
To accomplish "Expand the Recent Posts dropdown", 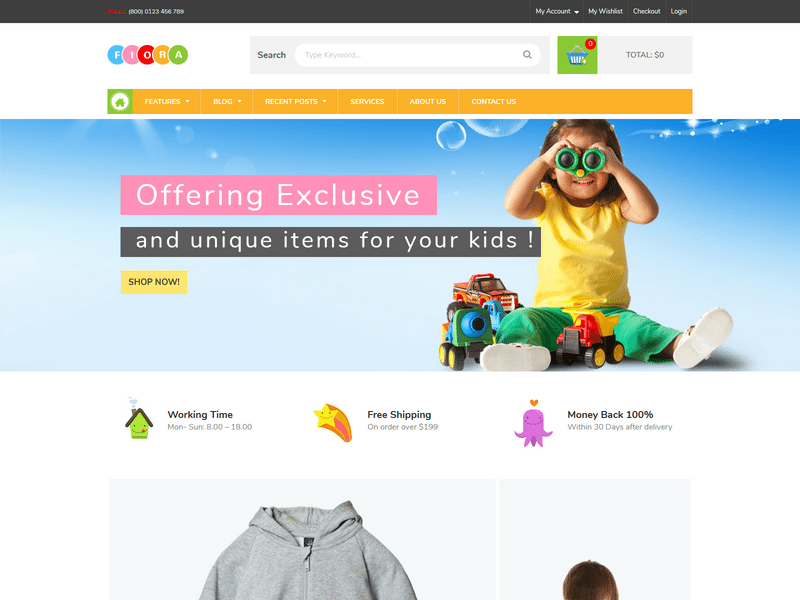I will [295, 102].
